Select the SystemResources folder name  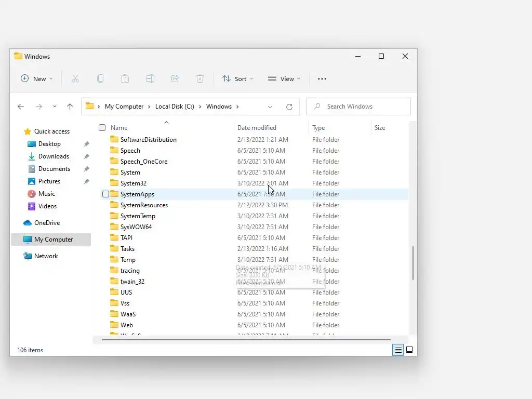tap(144, 205)
